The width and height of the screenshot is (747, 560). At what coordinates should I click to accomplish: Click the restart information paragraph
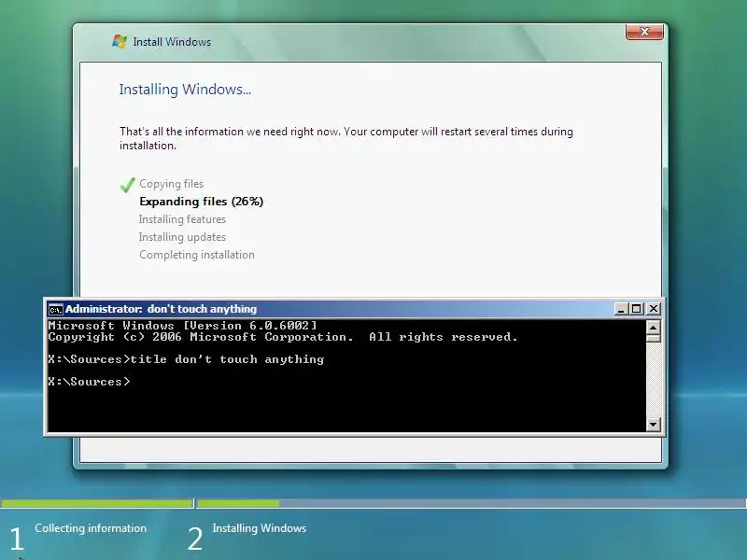(346, 138)
